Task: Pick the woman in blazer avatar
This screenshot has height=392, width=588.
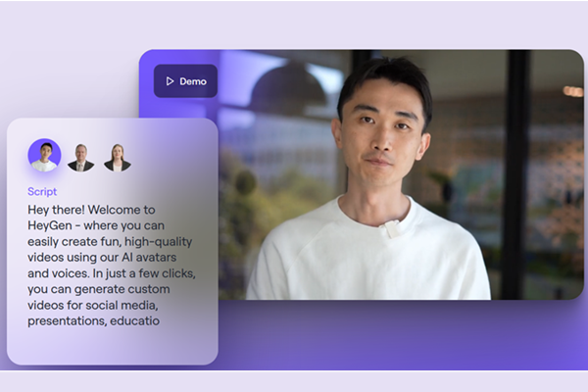Action: tap(118, 158)
